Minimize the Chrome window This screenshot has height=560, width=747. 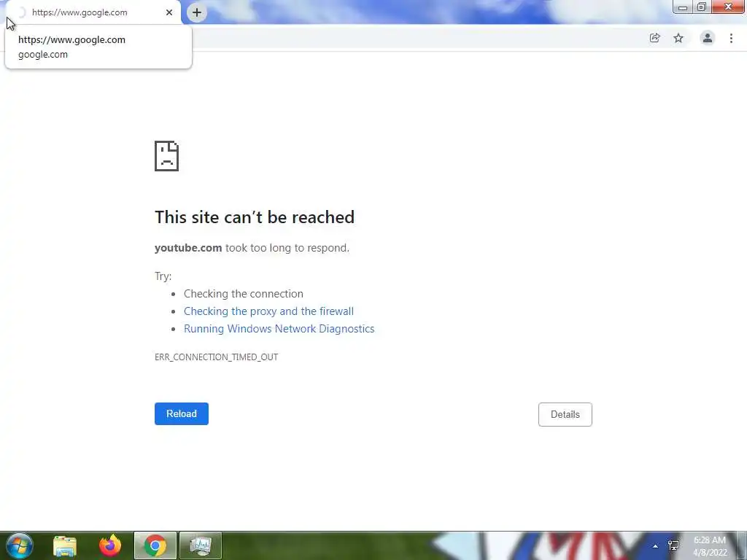[x=683, y=7]
